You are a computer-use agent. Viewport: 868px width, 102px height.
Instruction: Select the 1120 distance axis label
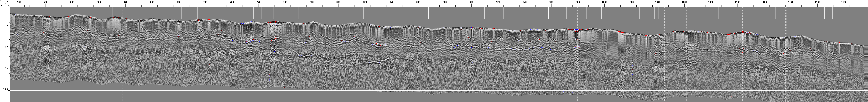pos(764,2)
